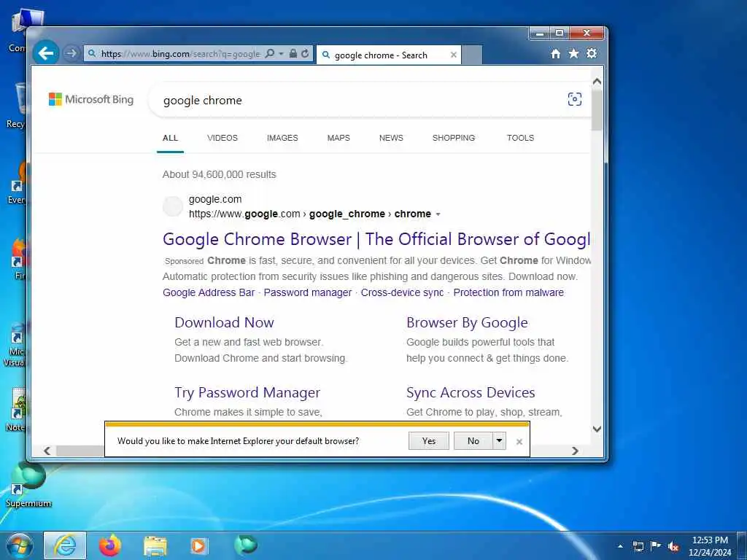The width and height of the screenshot is (747, 560).
Task: Open a new tab next to Search tab
Action: (x=472, y=55)
